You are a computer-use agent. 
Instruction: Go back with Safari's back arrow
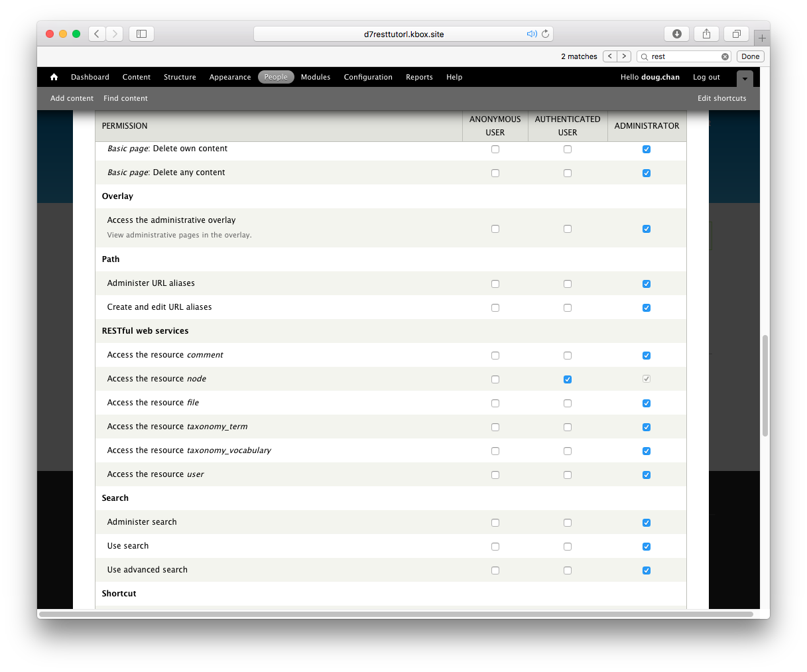point(97,34)
